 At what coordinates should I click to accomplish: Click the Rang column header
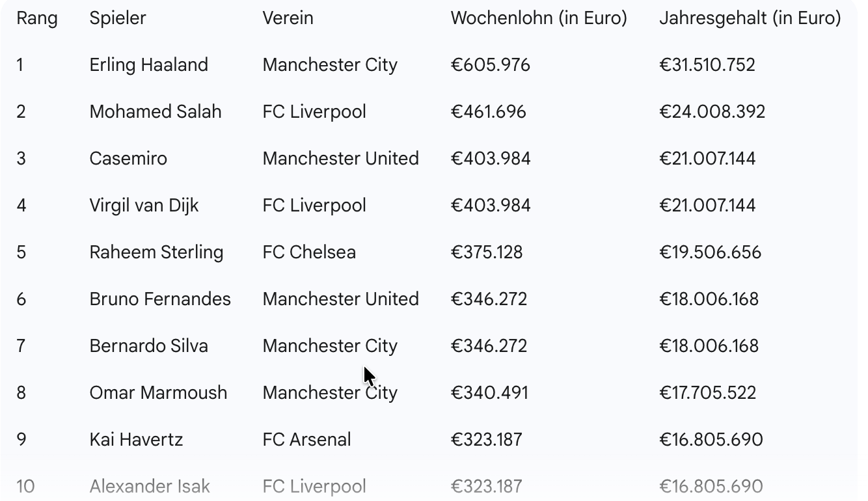click(x=37, y=18)
